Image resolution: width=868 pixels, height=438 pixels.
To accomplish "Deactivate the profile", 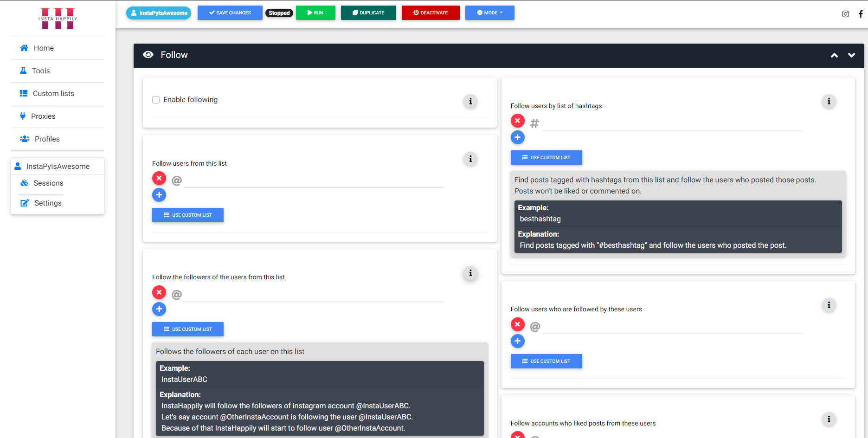I will point(431,13).
